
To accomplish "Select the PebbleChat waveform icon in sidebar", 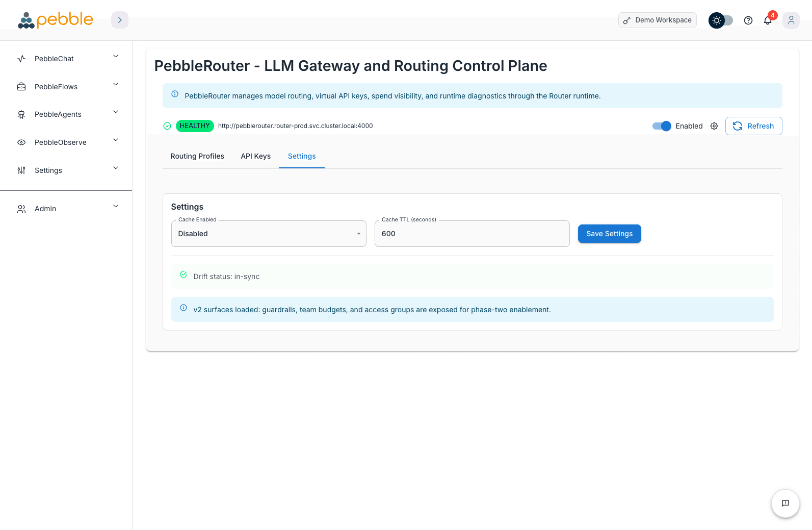I will click(x=21, y=59).
